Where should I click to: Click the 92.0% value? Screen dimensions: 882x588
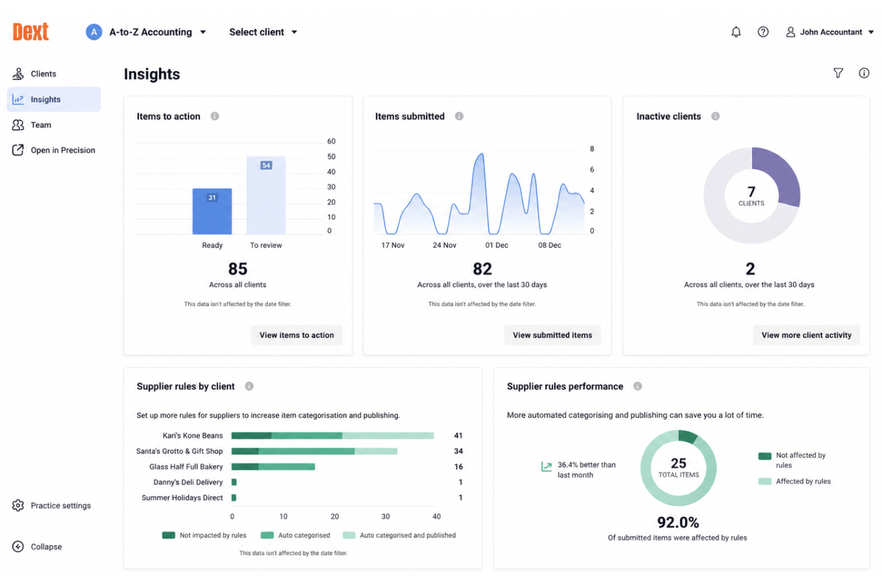pyautogui.click(x=678, y=522)
